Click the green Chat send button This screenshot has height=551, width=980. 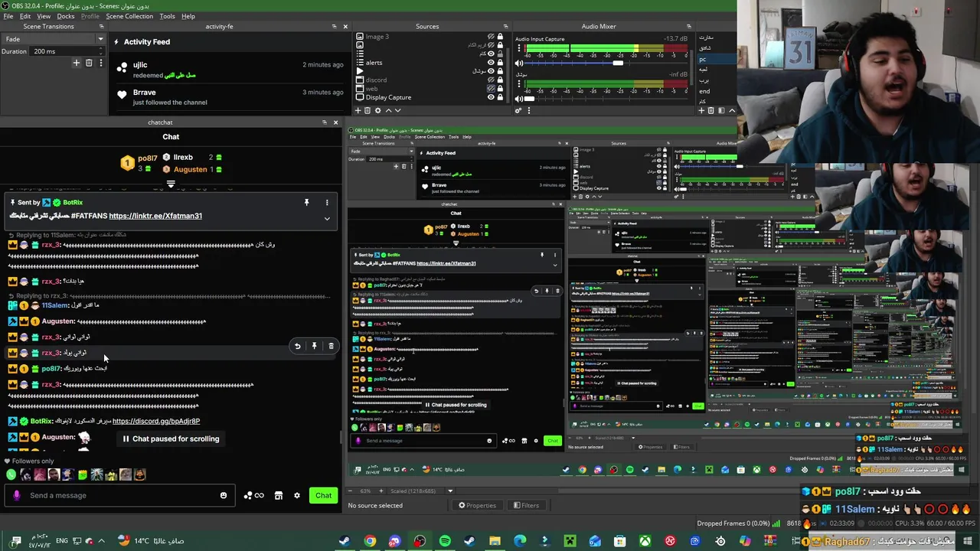pyautogui.click(x=323, y=495)
